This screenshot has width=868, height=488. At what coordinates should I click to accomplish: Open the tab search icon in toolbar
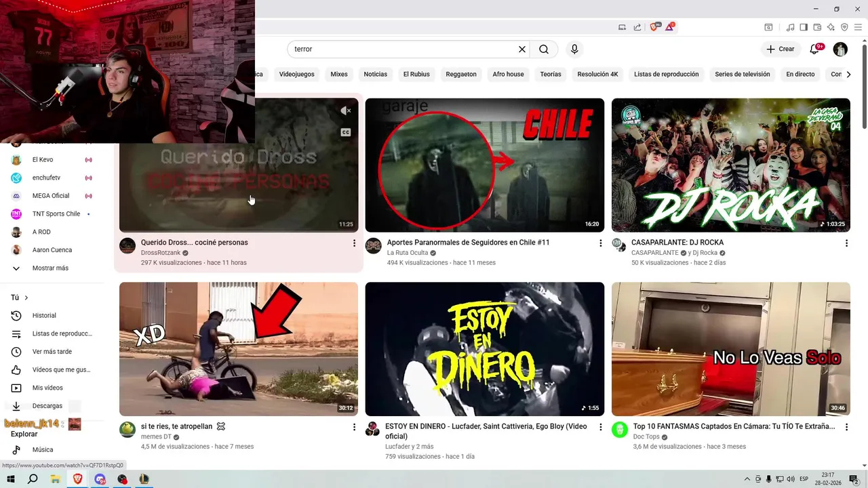click(768, 27)
